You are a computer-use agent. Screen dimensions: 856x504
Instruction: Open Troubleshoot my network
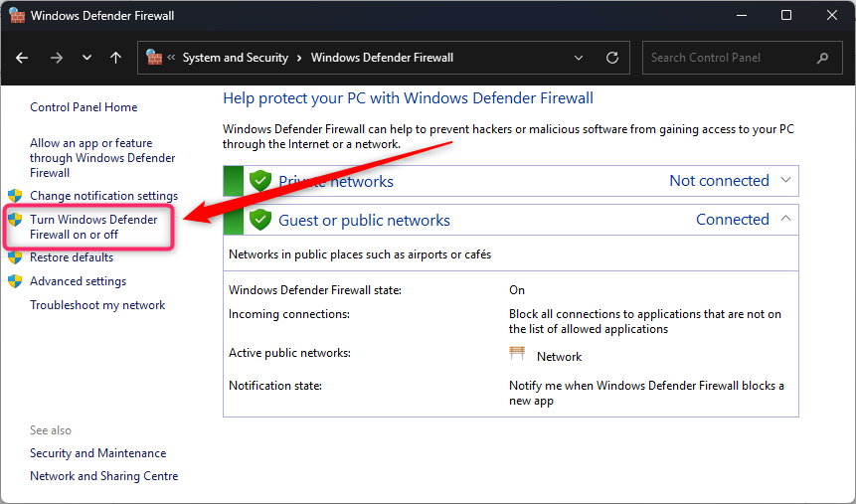pyautogui.click(x=97, y=305)
